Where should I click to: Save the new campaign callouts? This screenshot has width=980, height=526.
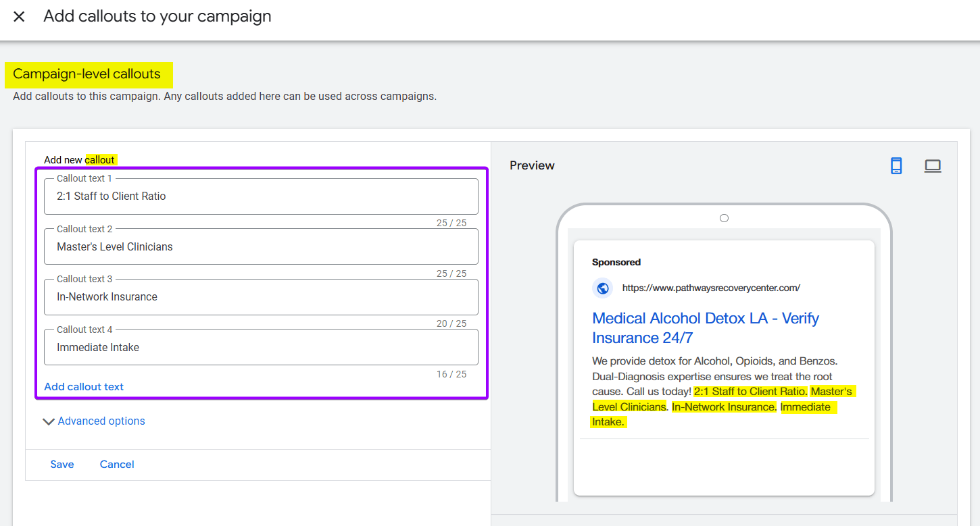click(62, 464)
